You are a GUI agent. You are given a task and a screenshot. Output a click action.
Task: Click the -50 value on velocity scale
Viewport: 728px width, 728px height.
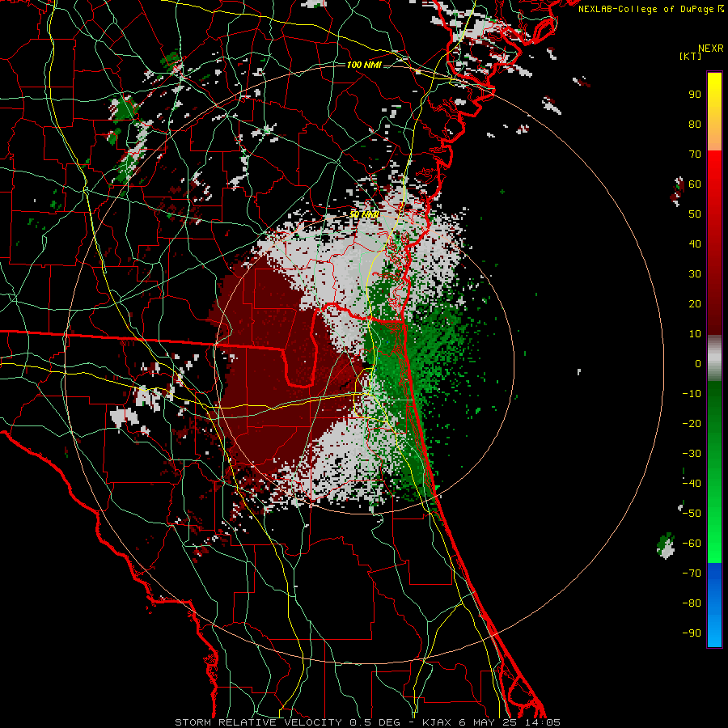pyautogui.click(x=692, y=514)
